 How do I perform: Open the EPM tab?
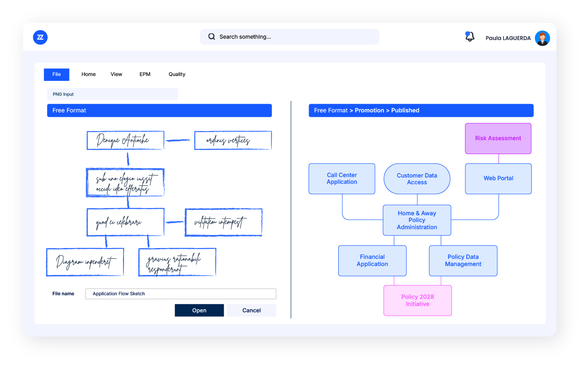pyautogui.click(x=145, y=74)
